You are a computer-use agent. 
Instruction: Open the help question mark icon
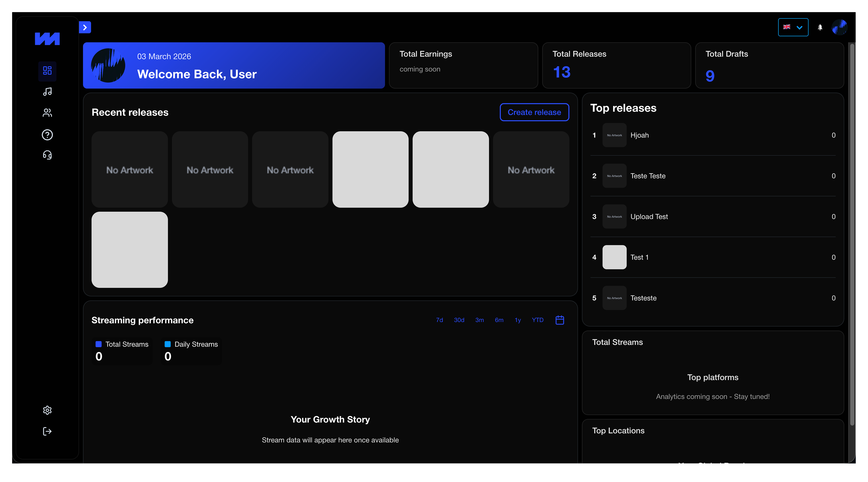tap(47, 135)
